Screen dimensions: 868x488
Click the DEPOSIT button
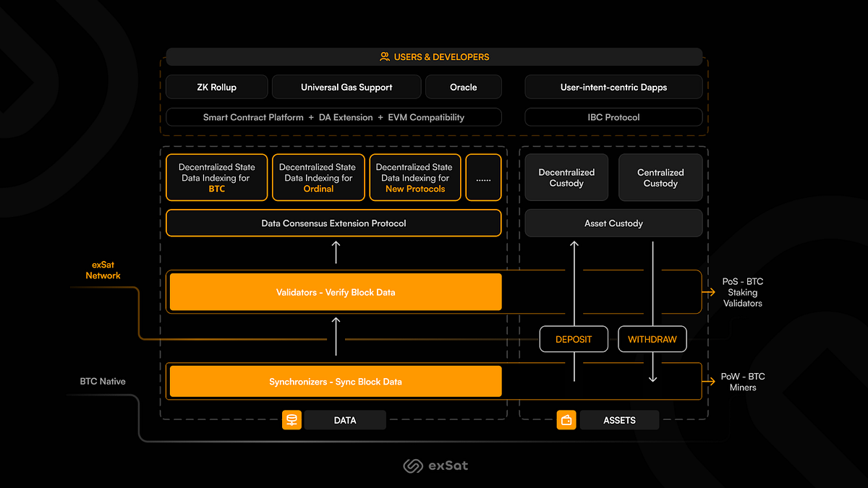tap(574, 338)
